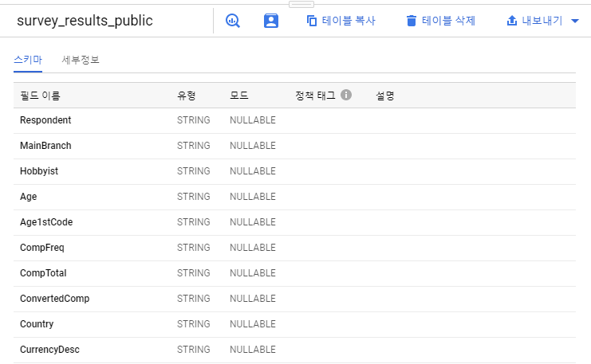Click STRING type in Hobbyist row
This screenshot has width=591, height=364.
193,171
